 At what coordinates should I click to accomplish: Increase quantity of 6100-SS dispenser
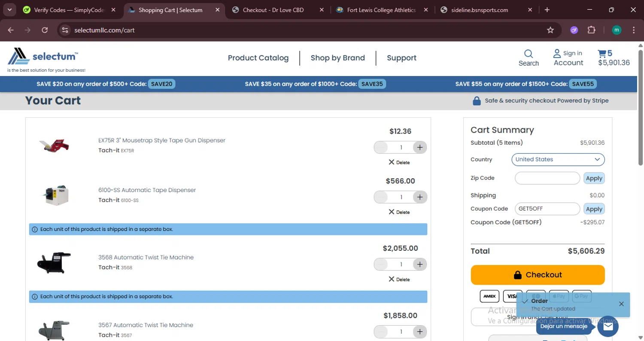[420, 197]
